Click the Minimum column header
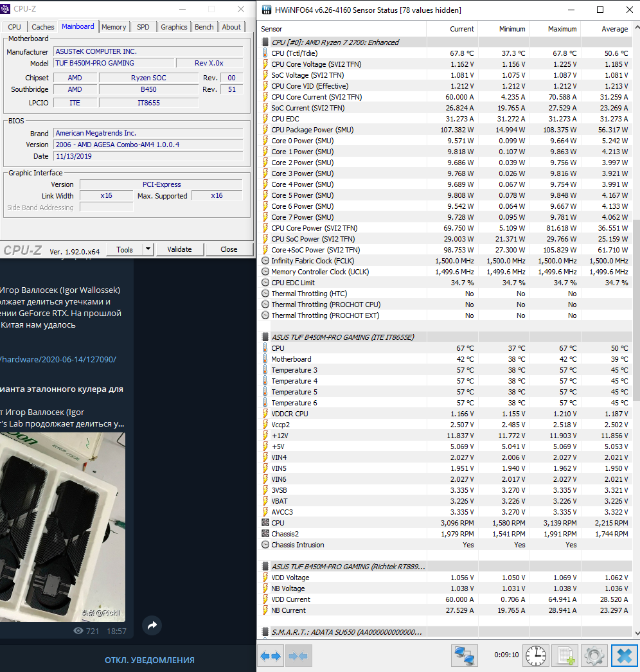 click(504, 29)
